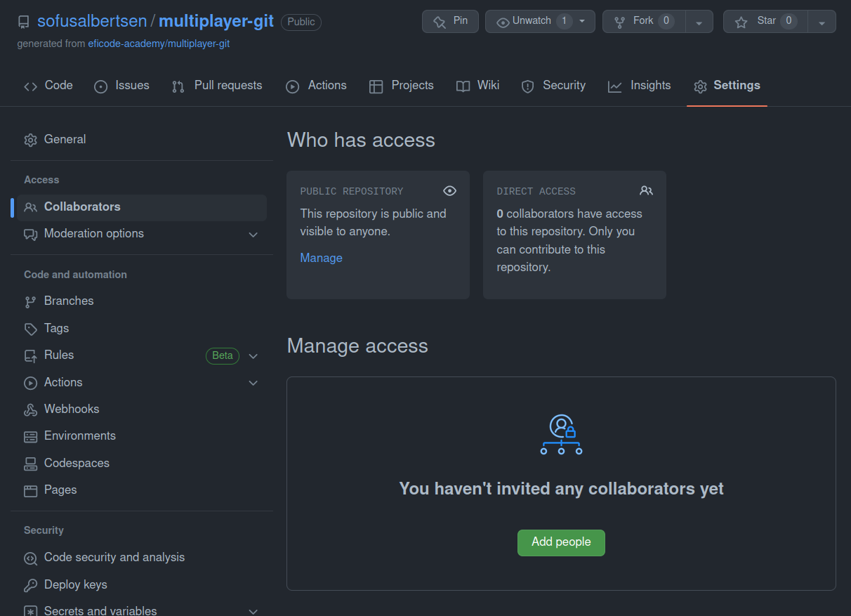Open the Unwatch notifications dropdown
This screenshot has height=616, width=851.
point(582,21)
